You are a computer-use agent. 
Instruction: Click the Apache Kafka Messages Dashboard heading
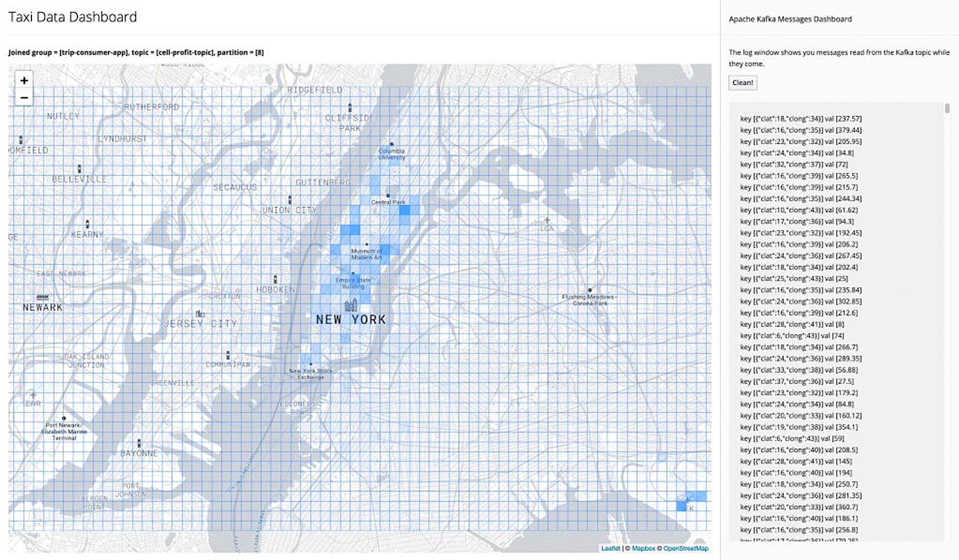point(790,19)
